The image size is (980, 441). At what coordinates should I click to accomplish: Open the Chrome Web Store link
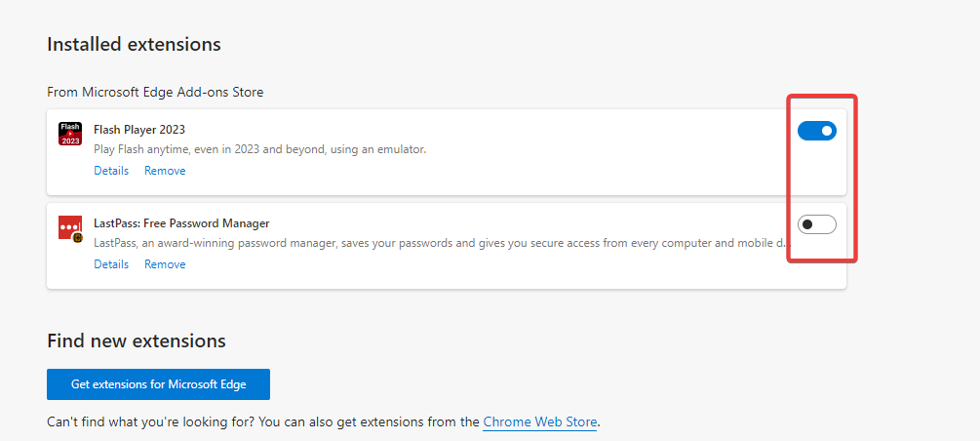pos(540,422)
